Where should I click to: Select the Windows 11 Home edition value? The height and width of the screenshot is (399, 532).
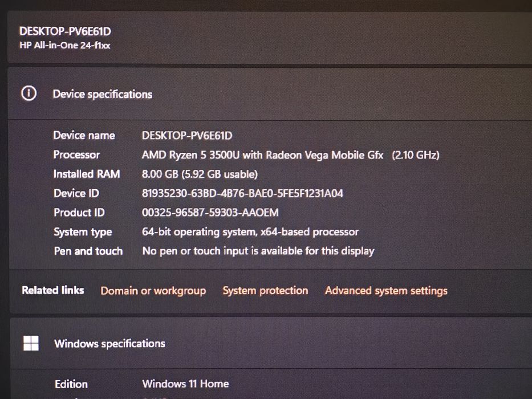(185, 384)
